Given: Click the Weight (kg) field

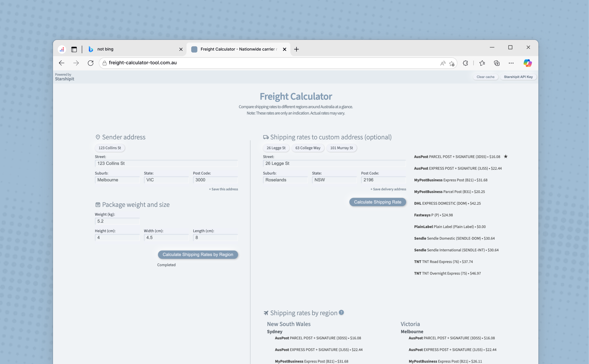Looking at the screenshot, I should click(117, 221).
